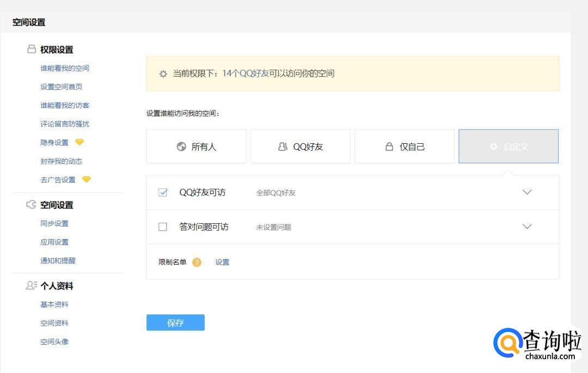The image size is (588, 373).
Task: Select the 自定义 access option
Action: 509,146
